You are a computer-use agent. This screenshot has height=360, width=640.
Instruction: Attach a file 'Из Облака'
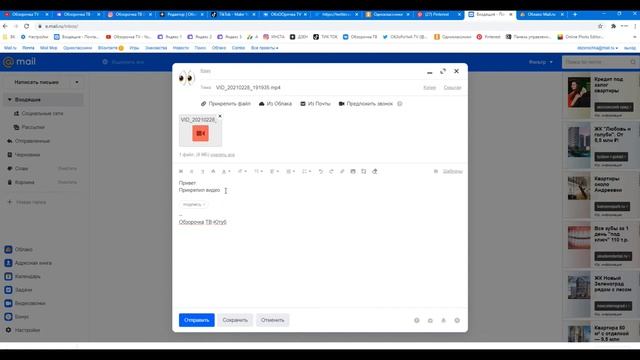[276, 104]
